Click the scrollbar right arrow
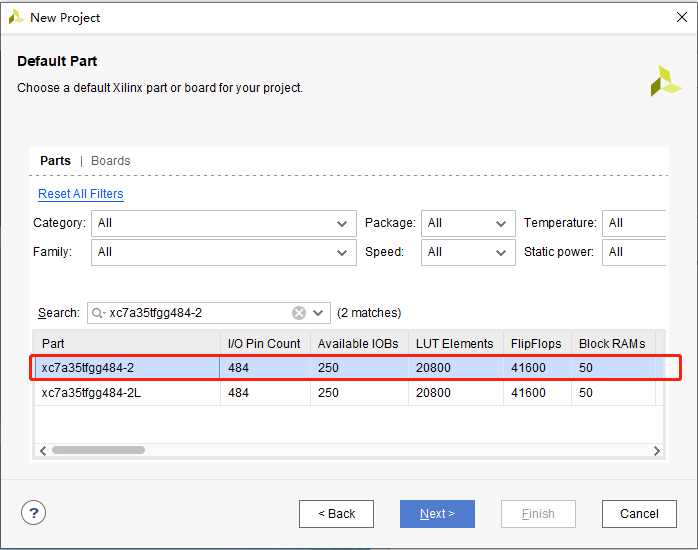 [x=657, y=451]
